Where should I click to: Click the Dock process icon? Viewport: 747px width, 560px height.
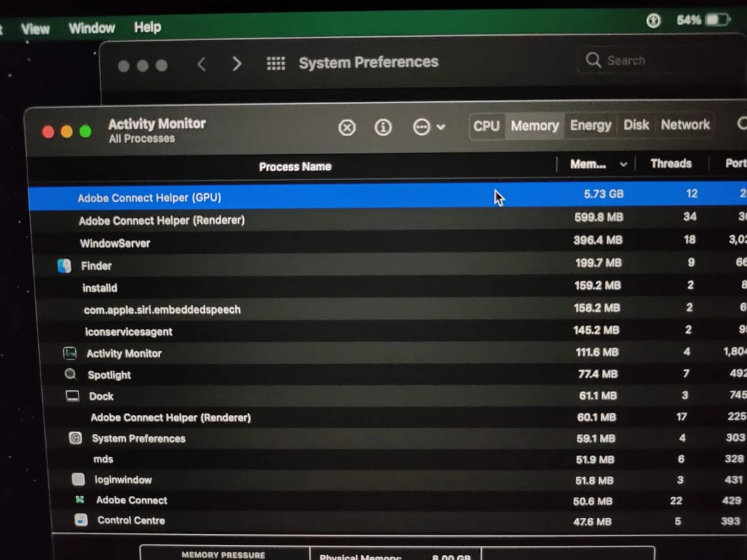[73, 396]
